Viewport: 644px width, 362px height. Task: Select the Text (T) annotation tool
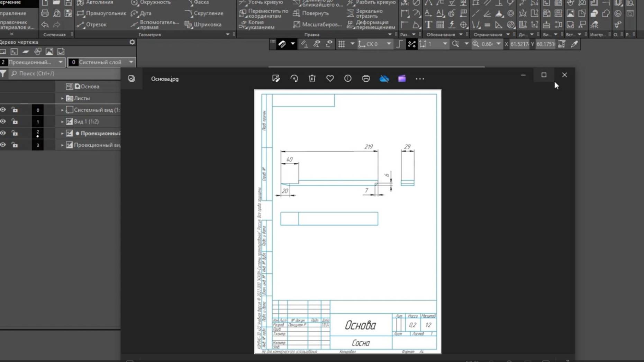point(428,25)
